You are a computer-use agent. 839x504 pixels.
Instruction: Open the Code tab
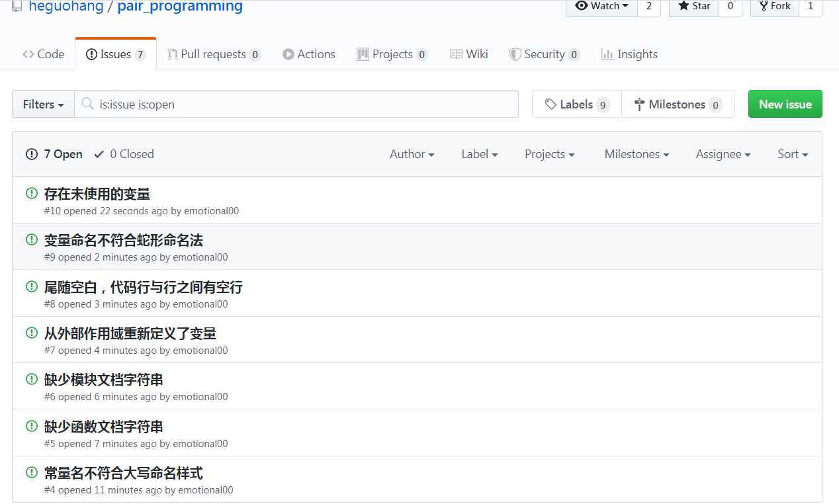pos(43,54)
